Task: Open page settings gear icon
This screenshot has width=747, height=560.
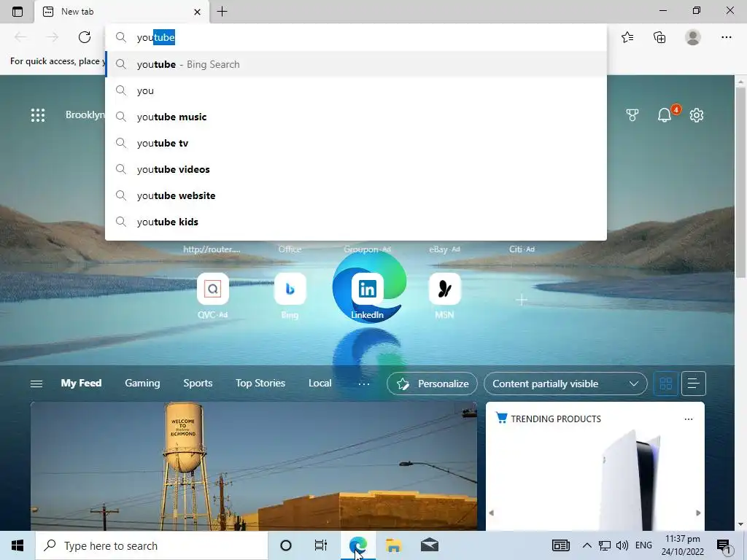Action: (x=697, y=115)
